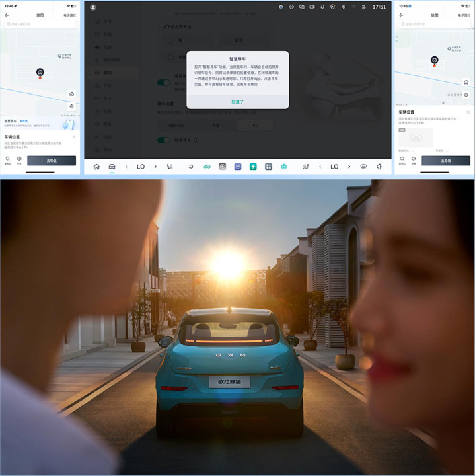Close the 车辆位置 card on left phone
This screenshot has width=475, height=476.
[x=74, y=137]
